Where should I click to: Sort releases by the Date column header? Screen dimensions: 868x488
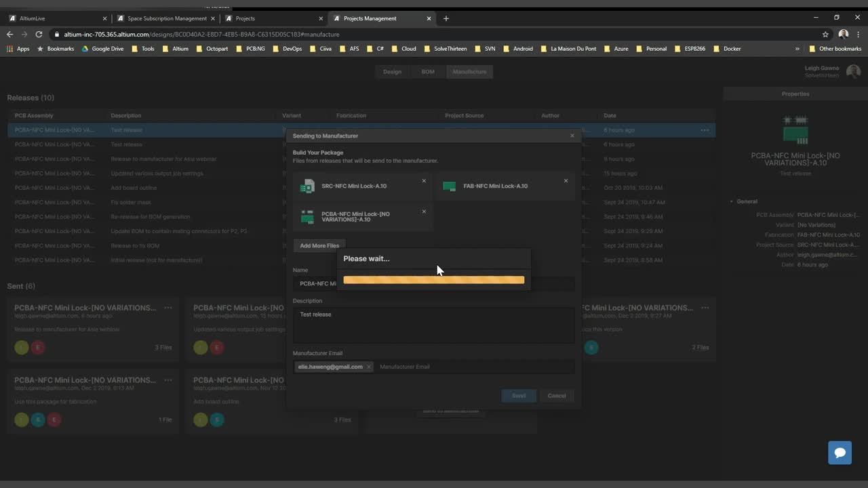(610, 115)
